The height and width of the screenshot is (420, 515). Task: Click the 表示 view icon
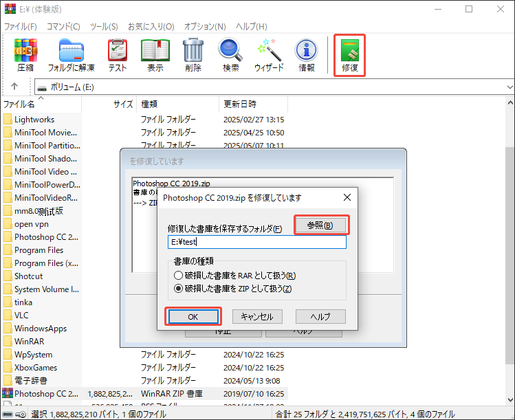[155, 50]
